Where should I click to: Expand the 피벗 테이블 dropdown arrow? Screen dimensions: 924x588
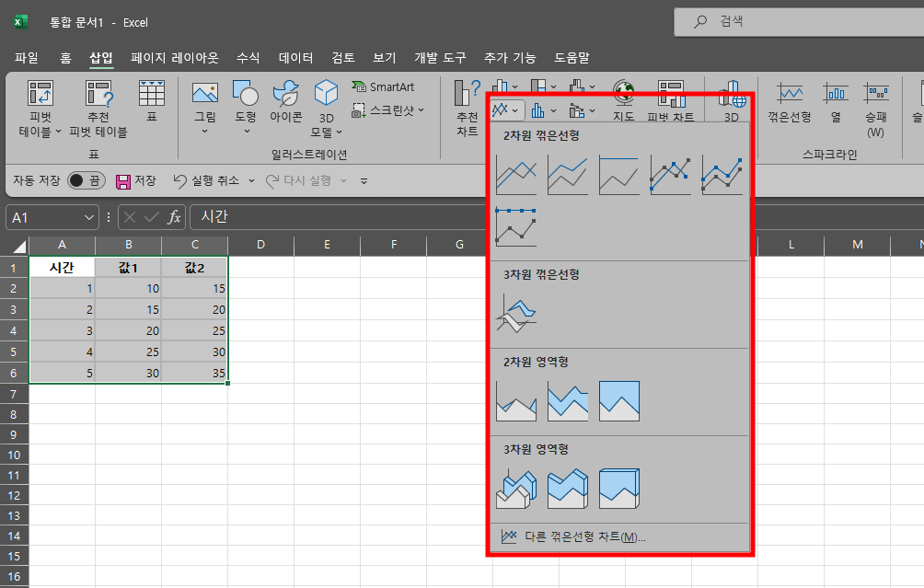click(58, 132)
